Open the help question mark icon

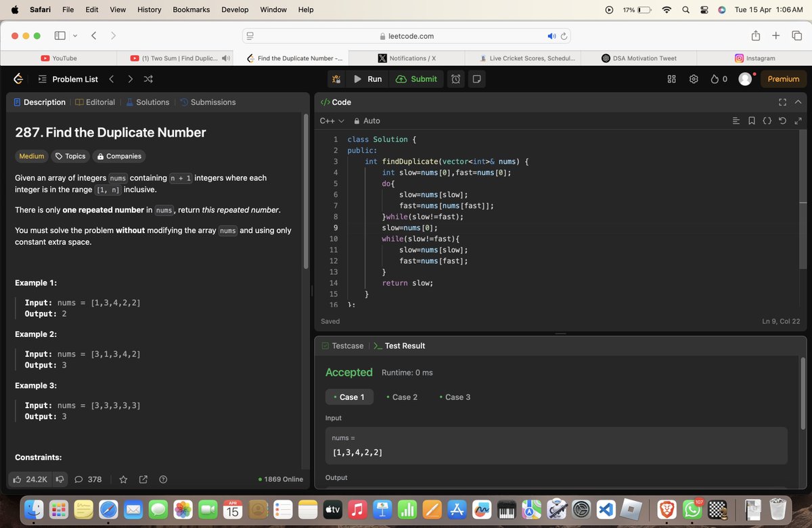click(163, 479)
